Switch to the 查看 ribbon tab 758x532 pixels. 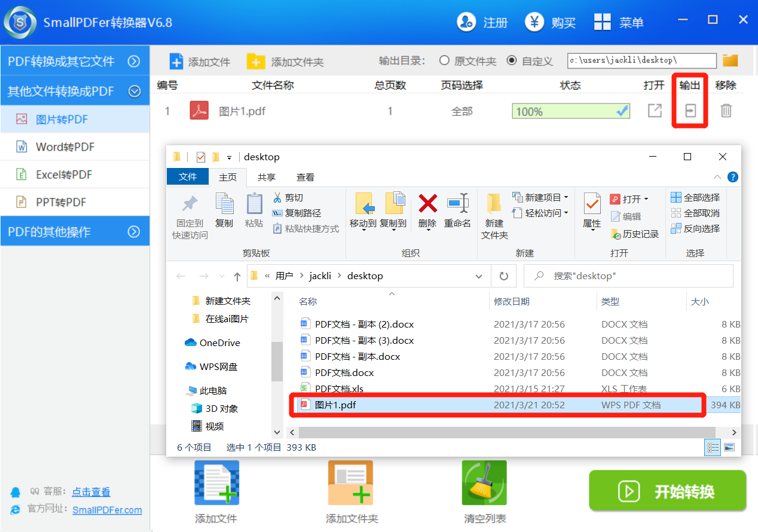pyautogui.click(x=305, y=177)
